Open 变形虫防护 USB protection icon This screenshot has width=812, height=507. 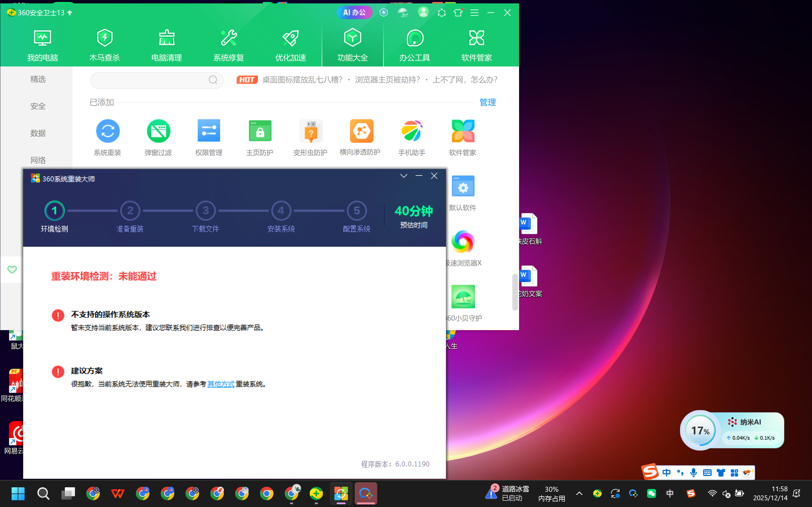pyautogui.click(x=310, y=131)
